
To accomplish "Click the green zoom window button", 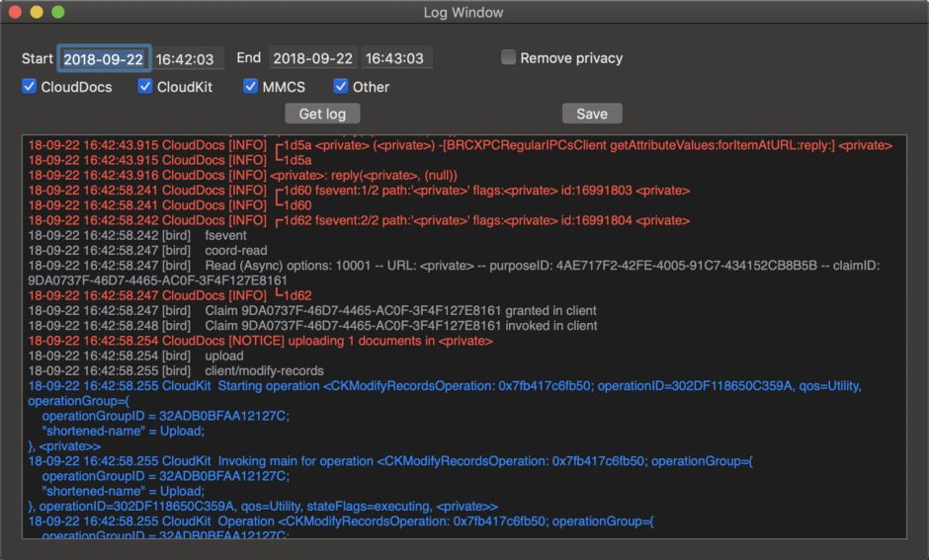I will pos(57,13).
